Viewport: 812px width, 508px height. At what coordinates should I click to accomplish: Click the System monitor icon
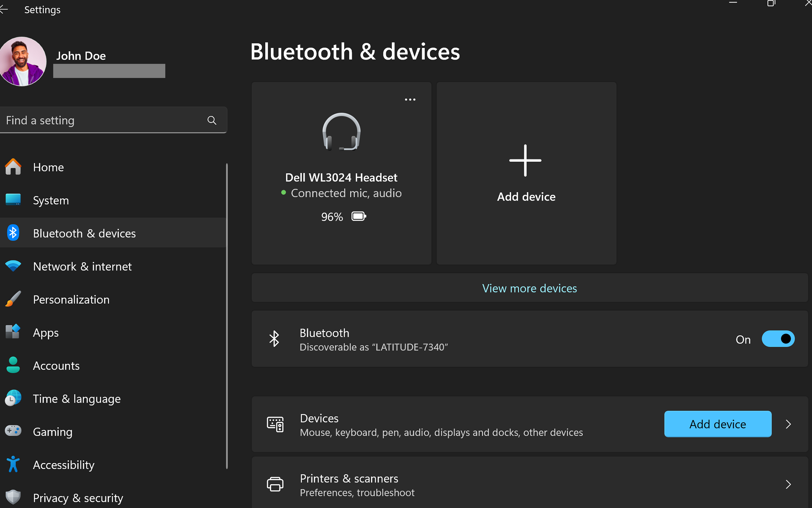[13, 200]
